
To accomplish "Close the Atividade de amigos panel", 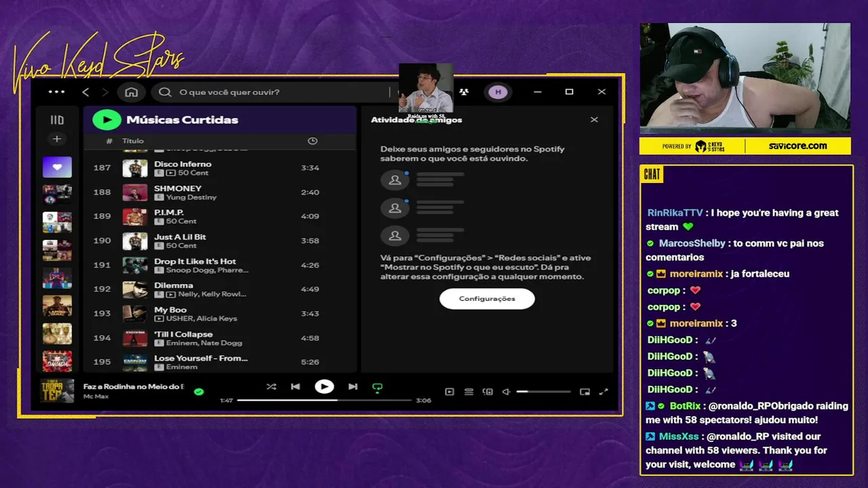I will click(x=594, y=119).
